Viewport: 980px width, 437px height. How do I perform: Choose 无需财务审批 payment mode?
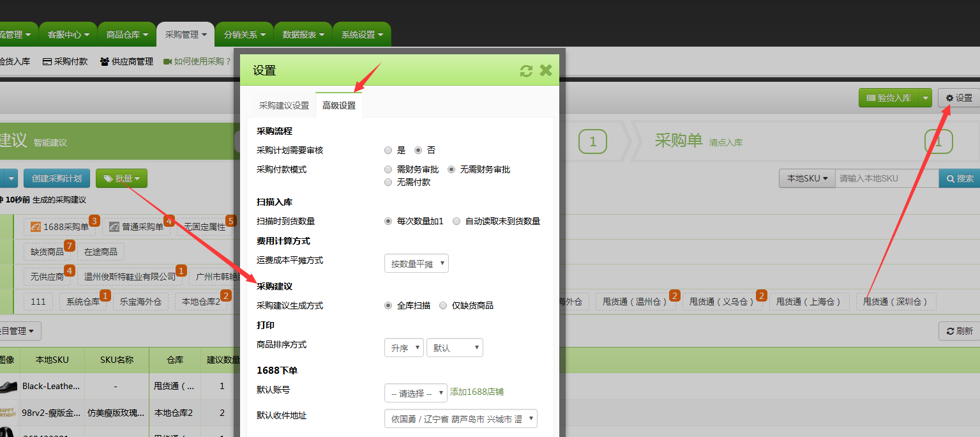point(451,169)
